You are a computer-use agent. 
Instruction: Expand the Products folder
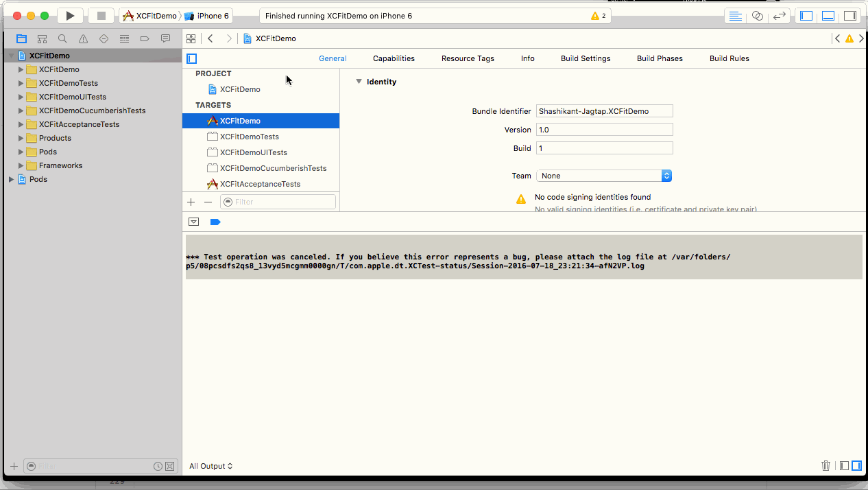click(x=21, y=138)
